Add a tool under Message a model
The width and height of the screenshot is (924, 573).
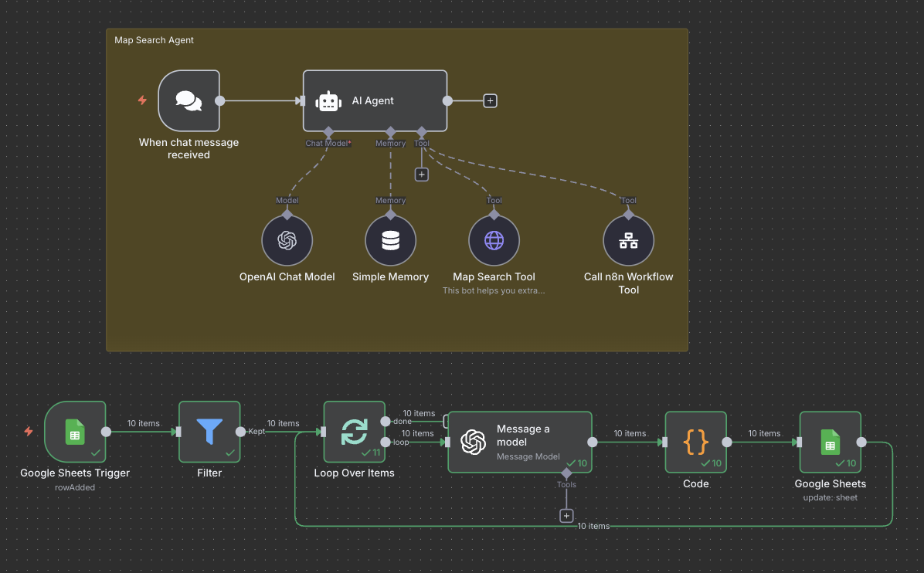tap(566, 514)
